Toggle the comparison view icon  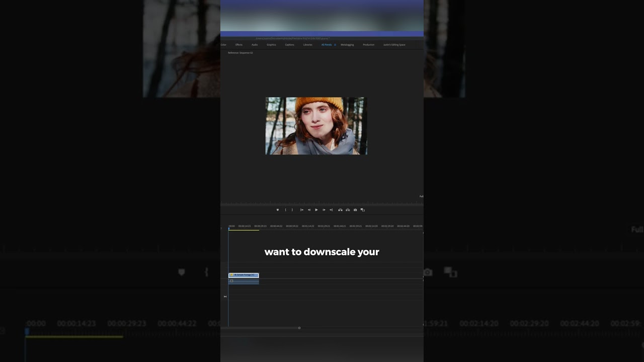tap(362, 210)
